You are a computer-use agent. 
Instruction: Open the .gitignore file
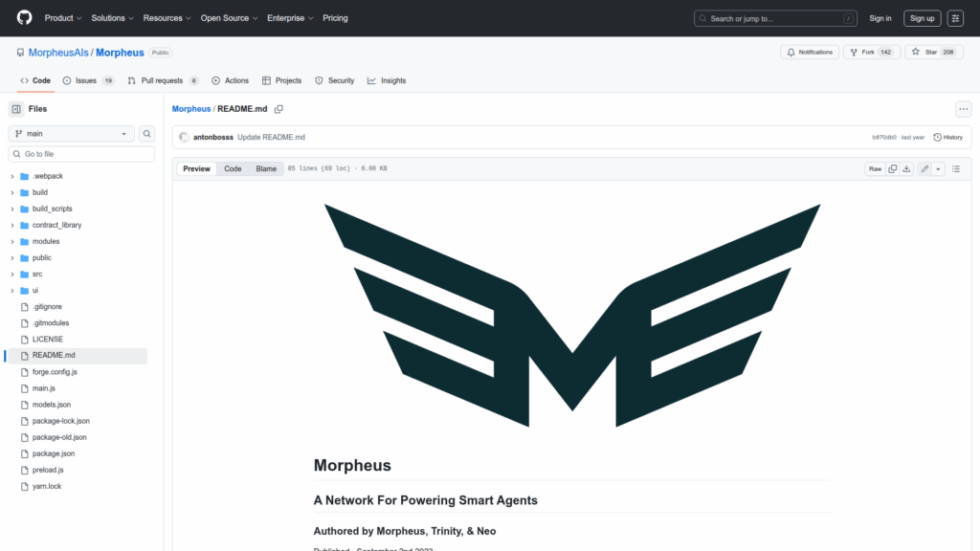48,307
